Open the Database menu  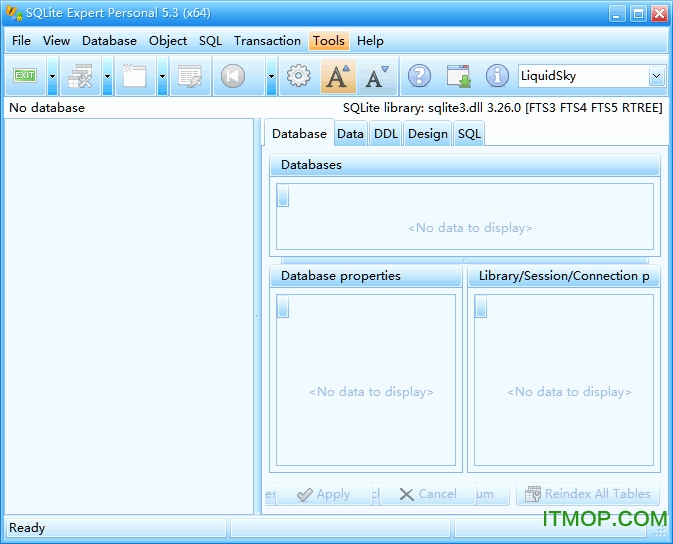tap(109, 41)
